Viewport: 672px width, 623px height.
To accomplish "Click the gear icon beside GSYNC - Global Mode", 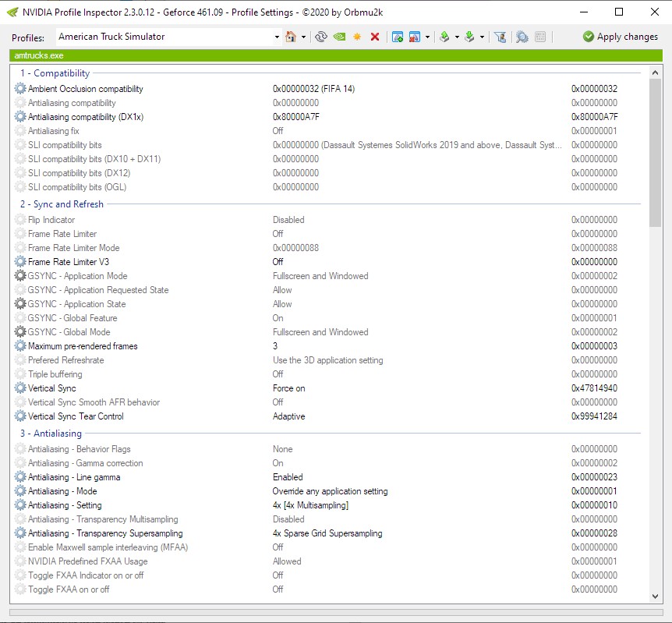I will coord(20,332).
